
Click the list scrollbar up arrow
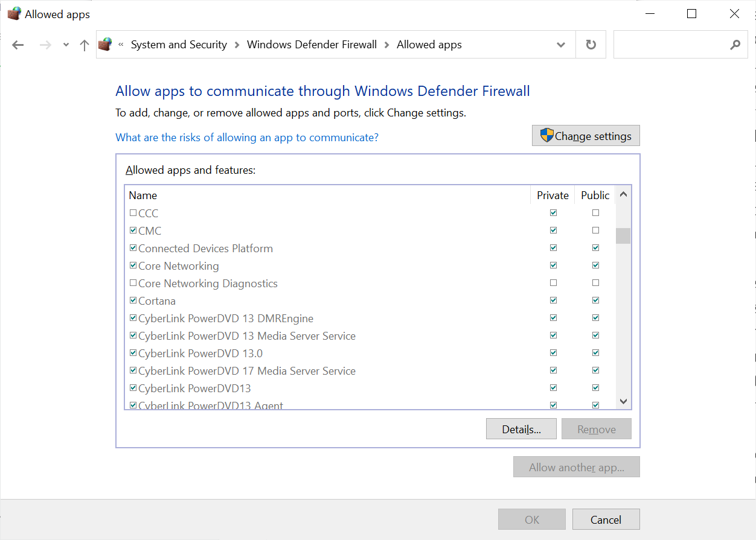click(624, 194)
